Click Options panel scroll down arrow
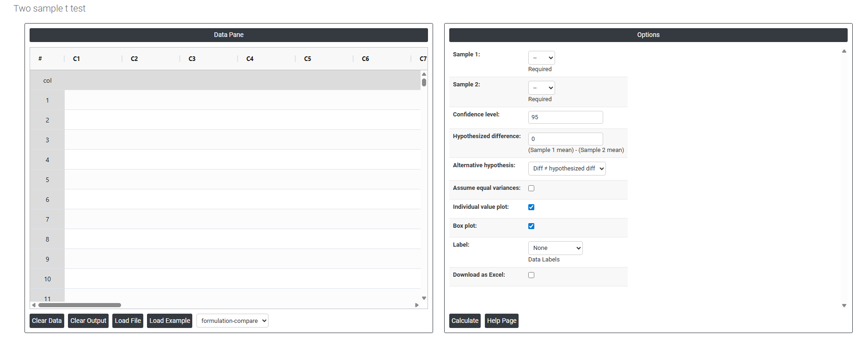868x358 pixels. [844, 306]
